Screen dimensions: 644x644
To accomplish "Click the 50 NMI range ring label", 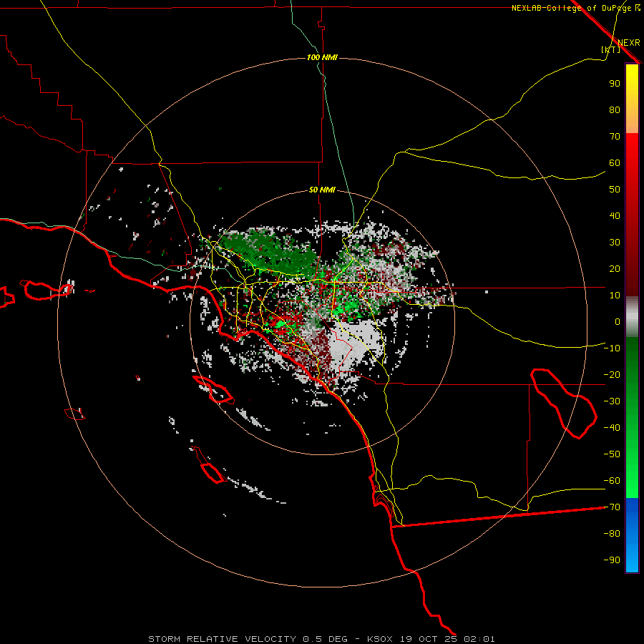I will pos(322,190).
